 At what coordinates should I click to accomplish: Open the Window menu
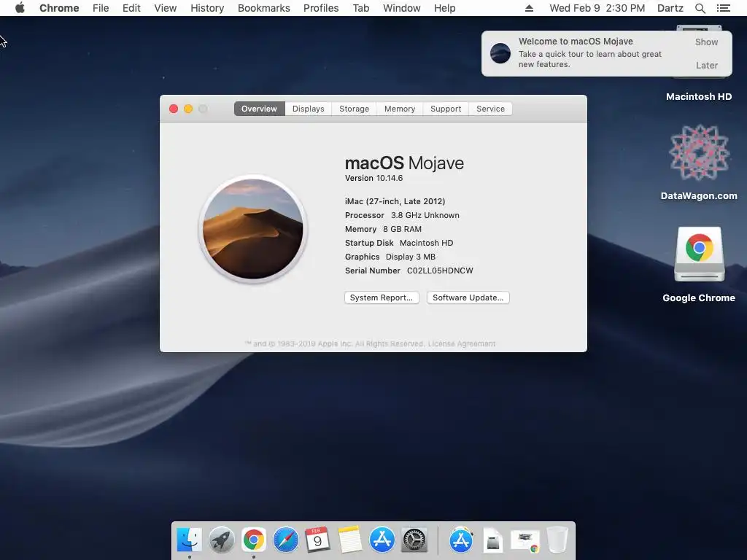tap(402, 8)
